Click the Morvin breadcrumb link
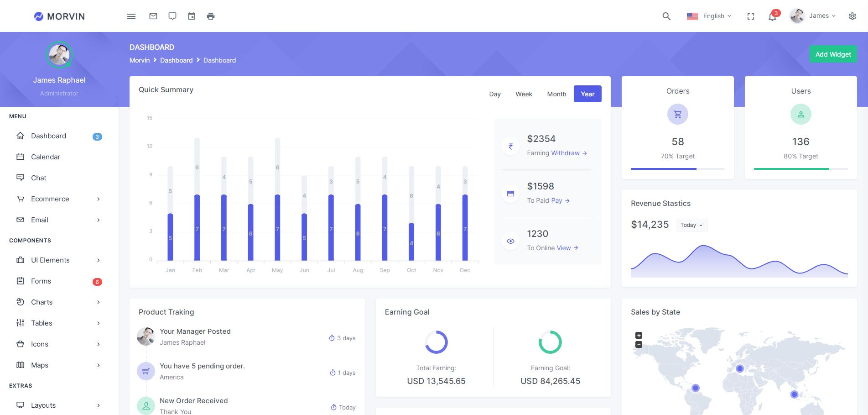Viewport: 868px width, 415px height. coord(140,60)
